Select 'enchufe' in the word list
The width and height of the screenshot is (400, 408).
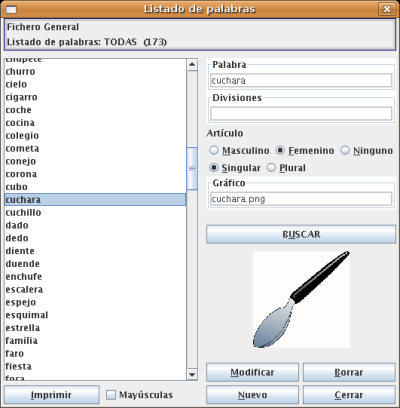[x=95, y=277]
